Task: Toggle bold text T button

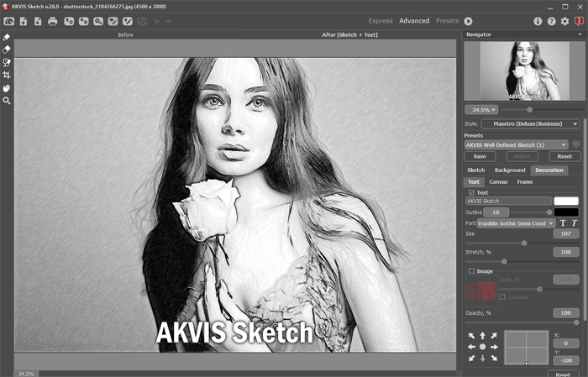Action: [563, 223]
